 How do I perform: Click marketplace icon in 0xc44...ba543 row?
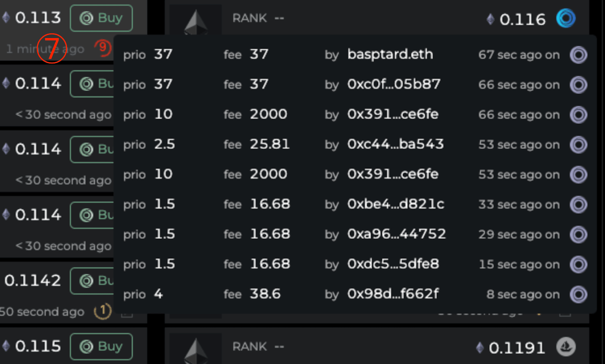click(x=578, y=145)
